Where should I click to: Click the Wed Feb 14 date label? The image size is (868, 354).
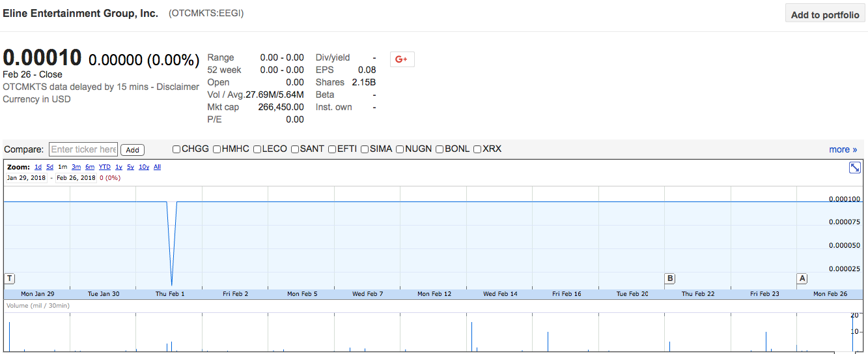click(500, 294)
